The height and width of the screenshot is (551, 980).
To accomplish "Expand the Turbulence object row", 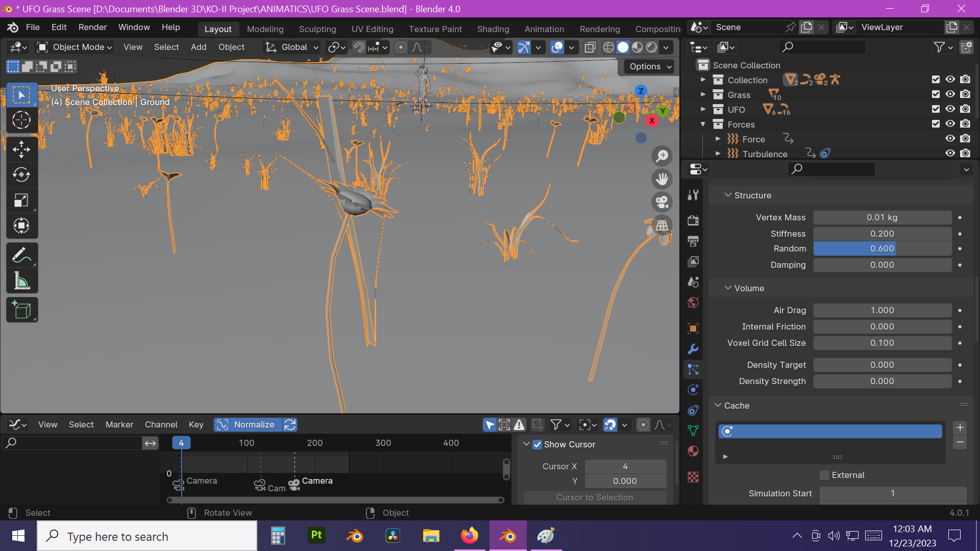I will click(718, 154).
